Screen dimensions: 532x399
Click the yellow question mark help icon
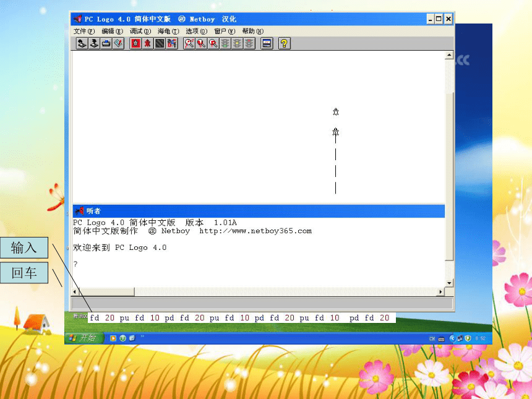285,43
